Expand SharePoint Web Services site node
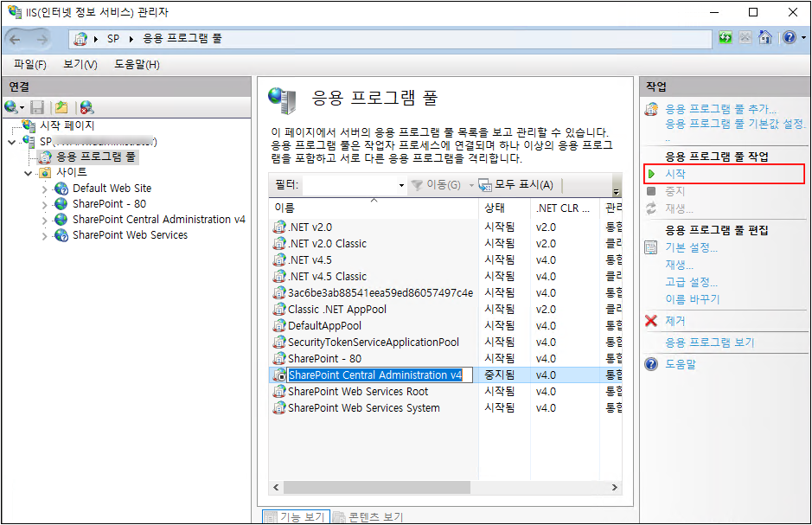 click(45, 235)
